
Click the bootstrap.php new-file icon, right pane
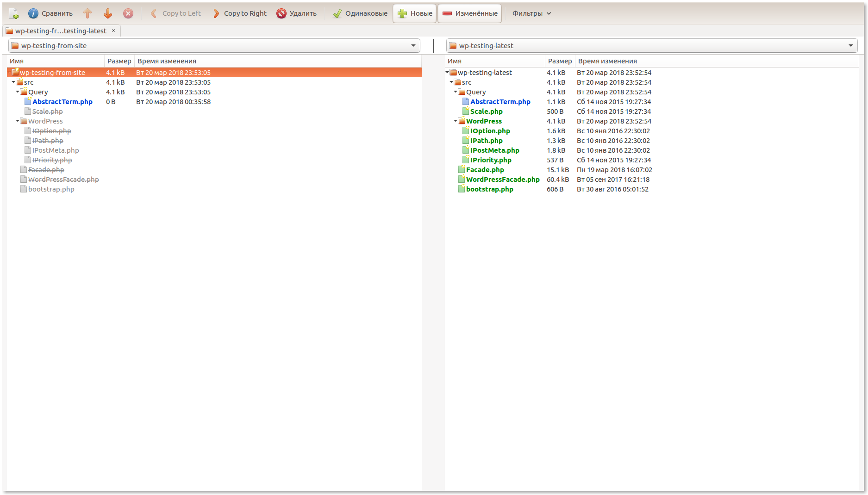coord(462,189)
